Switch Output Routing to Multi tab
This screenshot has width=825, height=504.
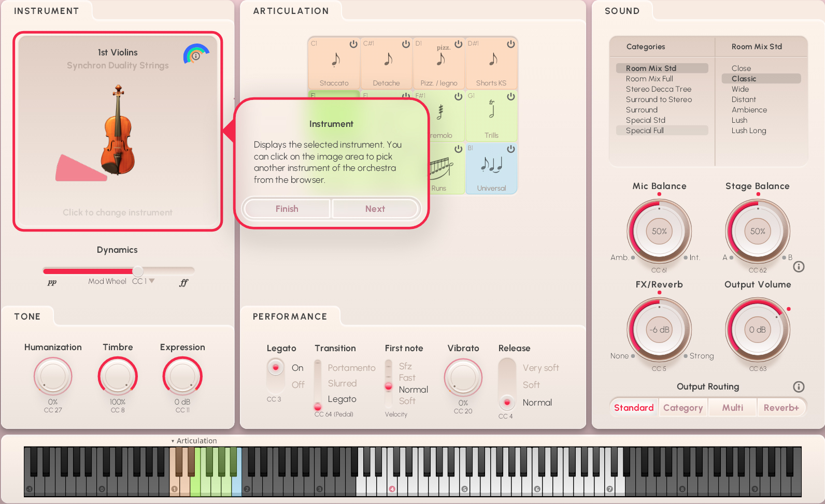point(732,408)
